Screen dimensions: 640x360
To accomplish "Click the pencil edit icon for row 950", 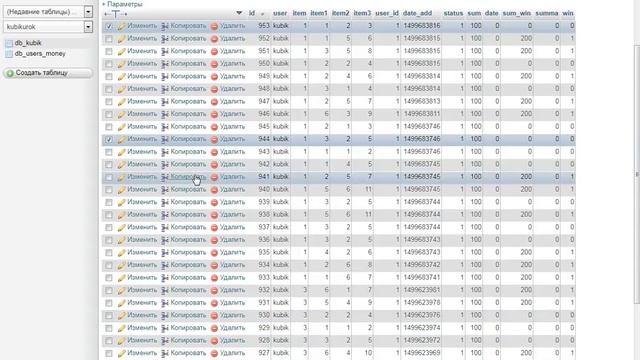I will click(122, 64).
